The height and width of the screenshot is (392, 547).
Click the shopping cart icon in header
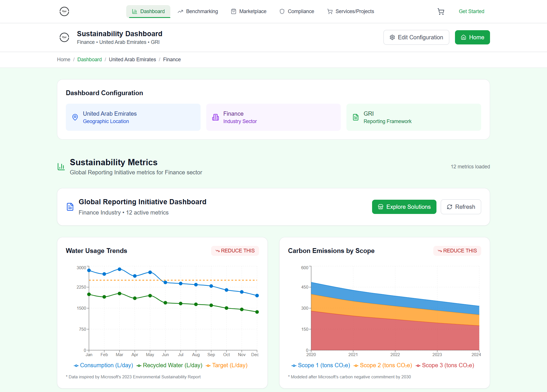coord(441,11)
